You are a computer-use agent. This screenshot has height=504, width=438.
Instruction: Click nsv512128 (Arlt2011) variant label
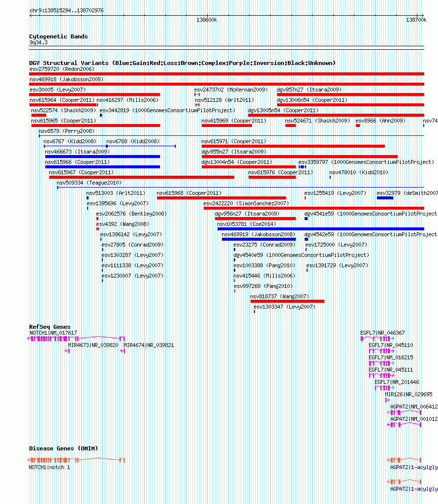click(224, 100)
